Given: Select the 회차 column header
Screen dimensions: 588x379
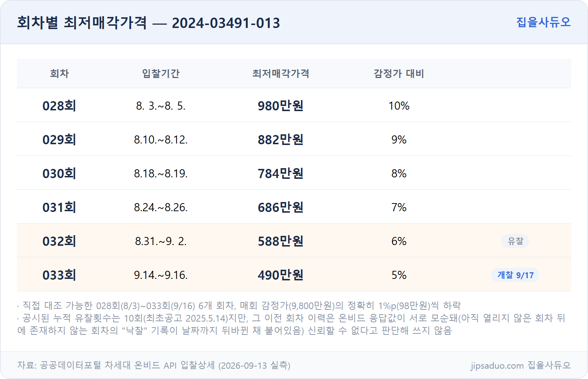Looking at the screenshot, I should click(x=60, y=74).
